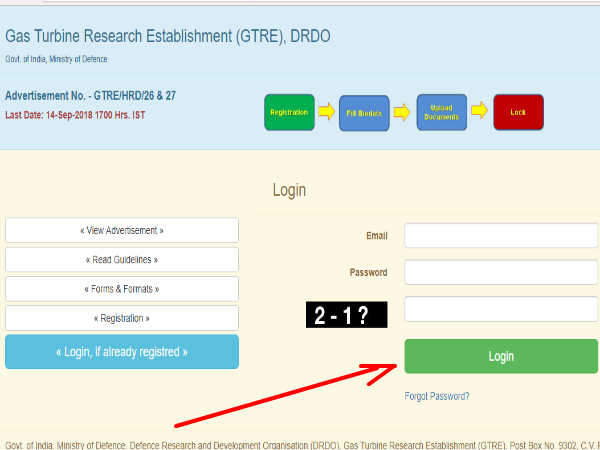Viewport: 600px width, 450px height.
Task: Focus the Email input field
Action: click(x=501, y=235)
